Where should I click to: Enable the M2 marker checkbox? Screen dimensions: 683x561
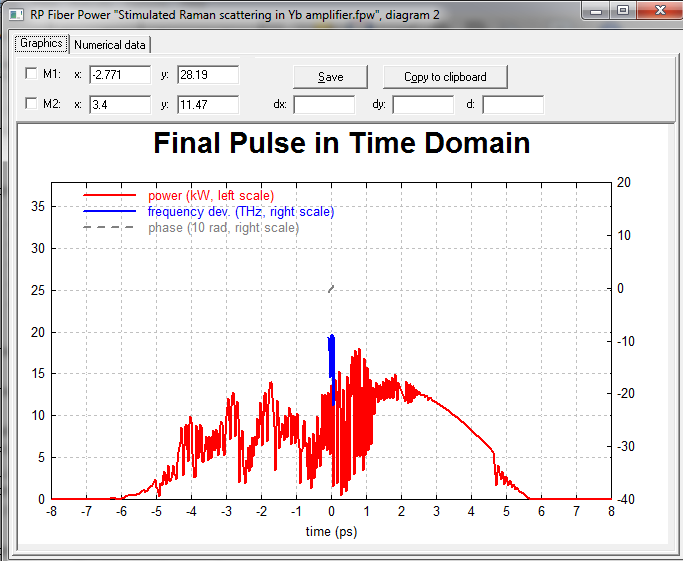[31, 103]
